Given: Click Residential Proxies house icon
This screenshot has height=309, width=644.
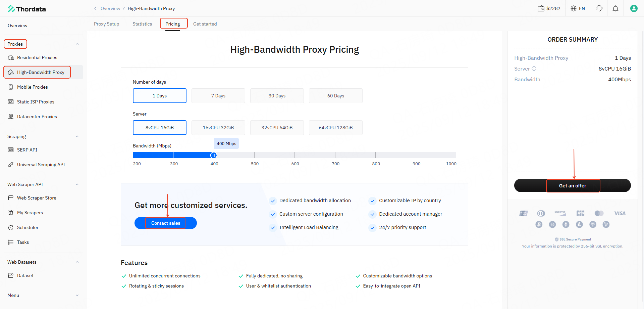Looking at the screenshot, I should (11, 57).
